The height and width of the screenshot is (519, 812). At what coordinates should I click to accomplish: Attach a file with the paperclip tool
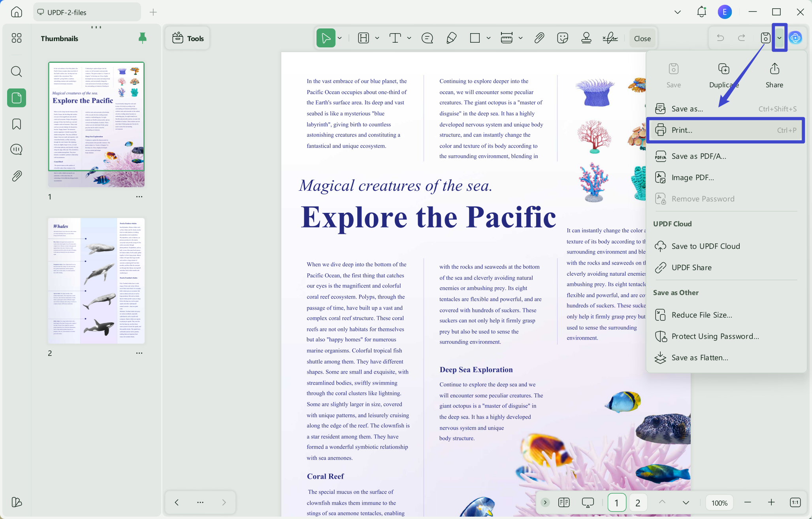tap(539, 38)
